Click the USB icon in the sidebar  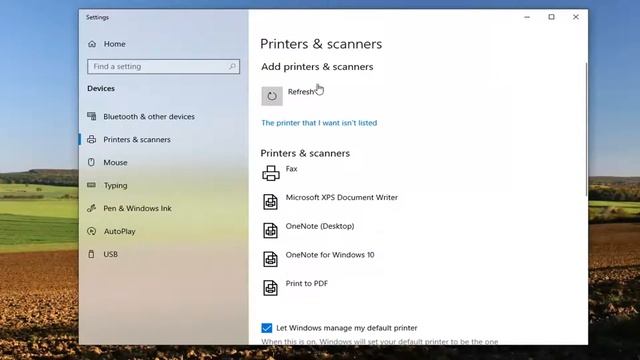(x=91, y=254)
